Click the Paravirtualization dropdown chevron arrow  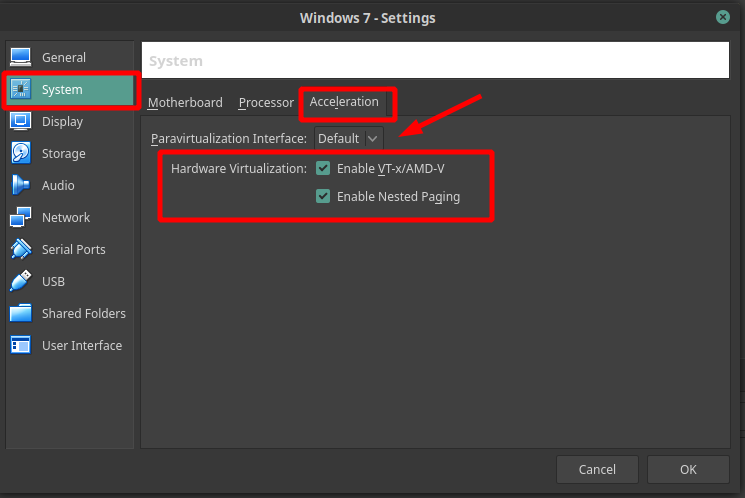(x=373, y=139)
